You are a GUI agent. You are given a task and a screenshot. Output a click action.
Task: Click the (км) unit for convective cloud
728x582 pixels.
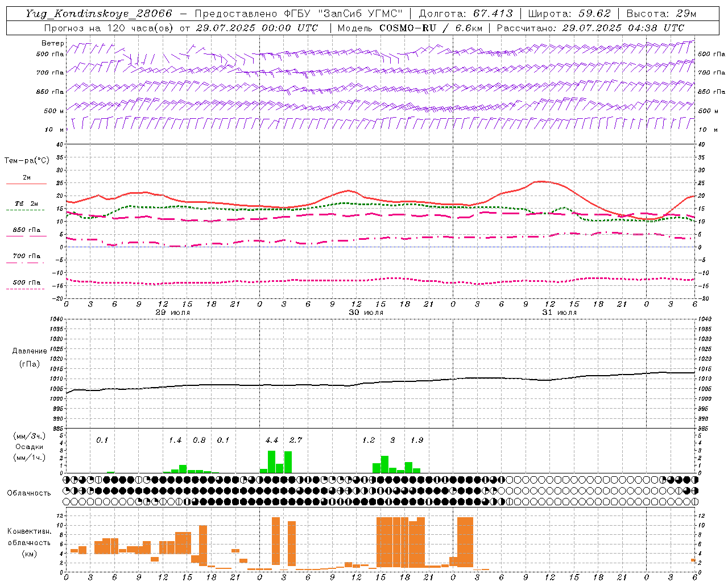(x=30, y=554)
